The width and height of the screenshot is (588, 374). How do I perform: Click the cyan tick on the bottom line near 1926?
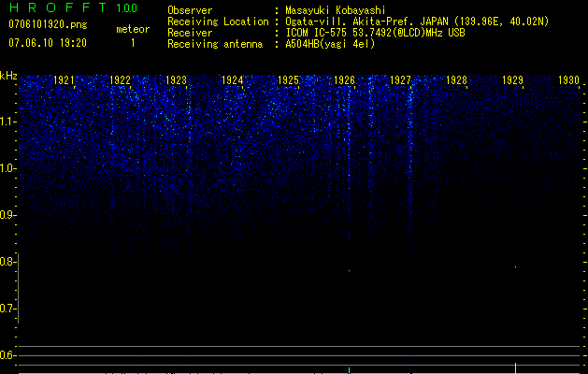pos(349,370)
